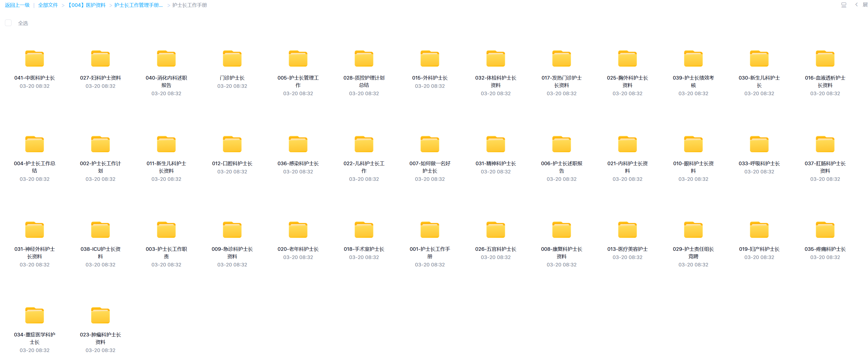This screenshot has width=868, height=360.
Task: Open the 门诊护士长 folder icon
Action: (232, 59)
